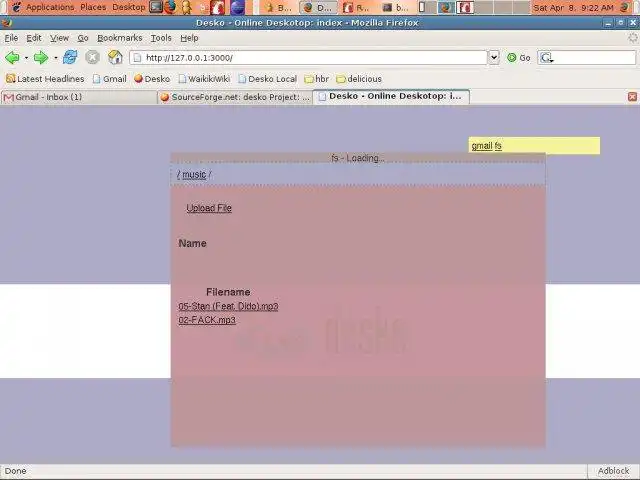Open 05-Stan (Feat. Dido).mp3 file
The width and height of the screenshot is (640, 480).
[228, 306]
